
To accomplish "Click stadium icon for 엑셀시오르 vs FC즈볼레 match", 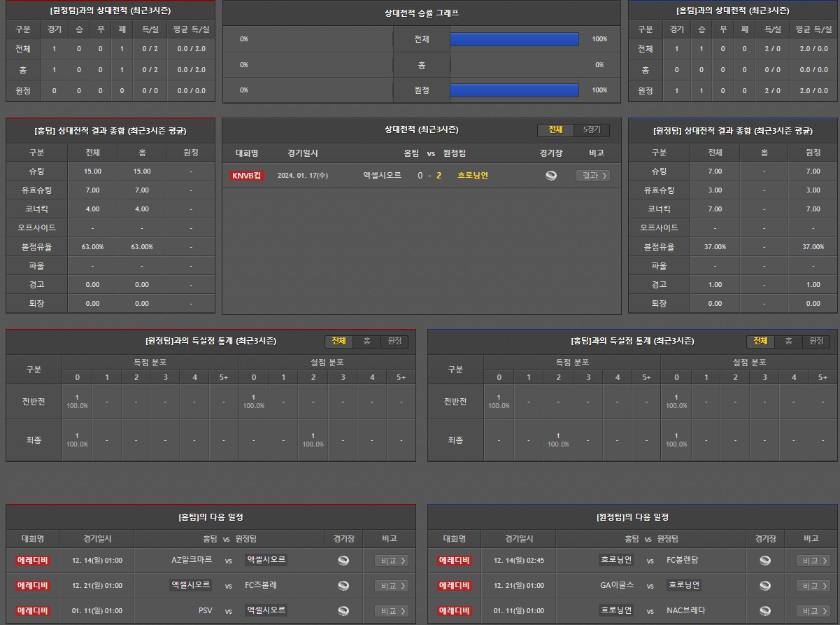I will 343,586.
